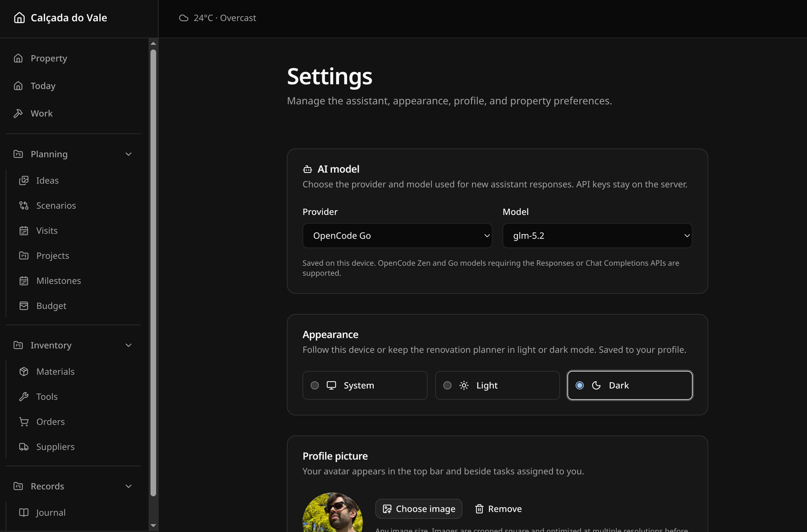Viewport: 807px width, 532px height.
Task: Open the Work page label
Action: (x=41, y=113)
